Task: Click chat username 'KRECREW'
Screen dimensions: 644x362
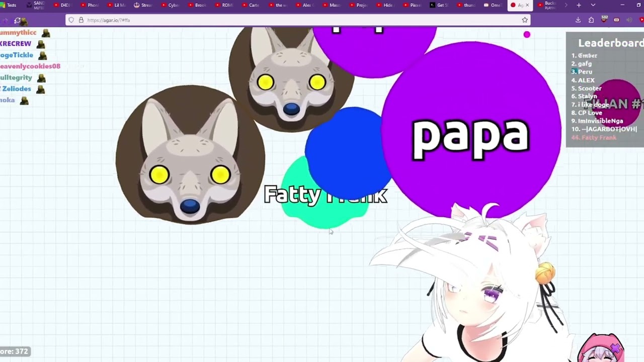Action: 16,44
